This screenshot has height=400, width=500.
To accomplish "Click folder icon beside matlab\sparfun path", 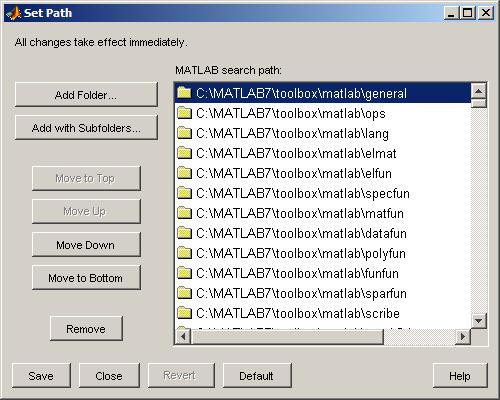I will click(184, 293).
